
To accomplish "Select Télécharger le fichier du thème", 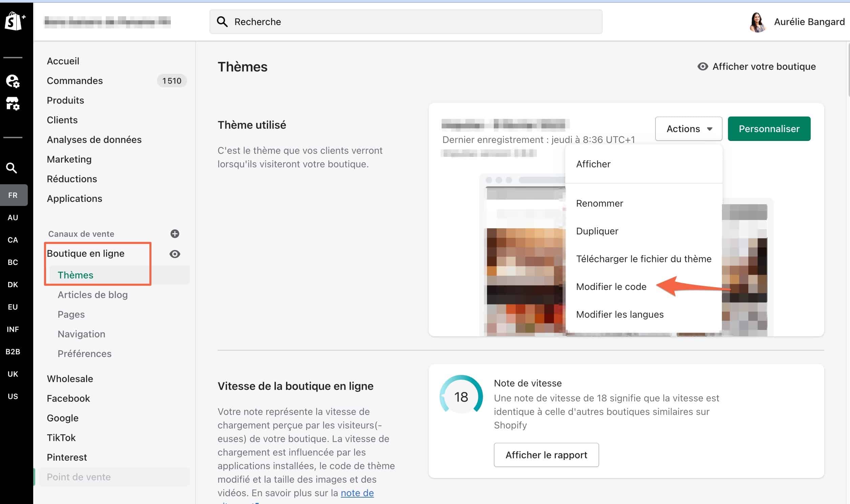I will pos(644,259).
